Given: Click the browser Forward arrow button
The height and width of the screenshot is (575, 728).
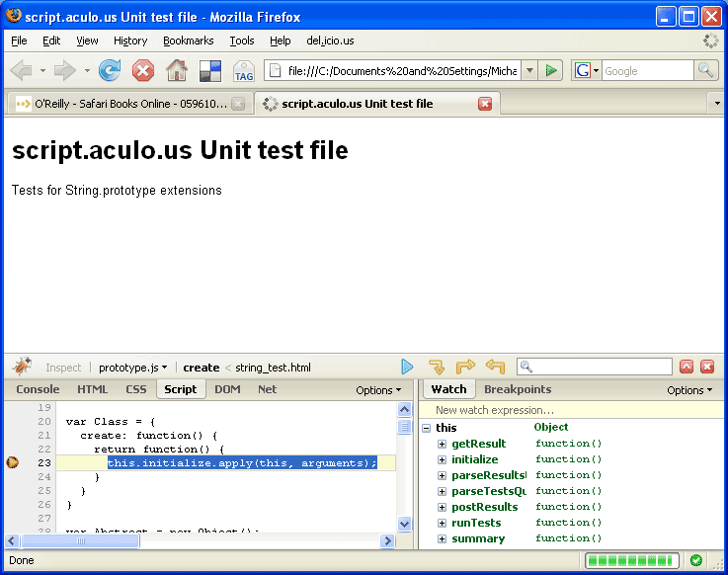Looking at the screenshot, I should coord(64,71).
